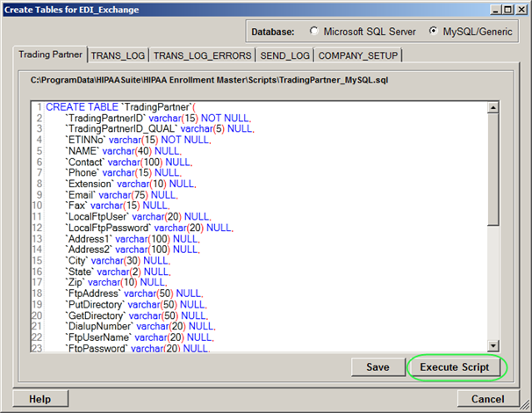Click the `Fax` varchar(15) line

117,206
